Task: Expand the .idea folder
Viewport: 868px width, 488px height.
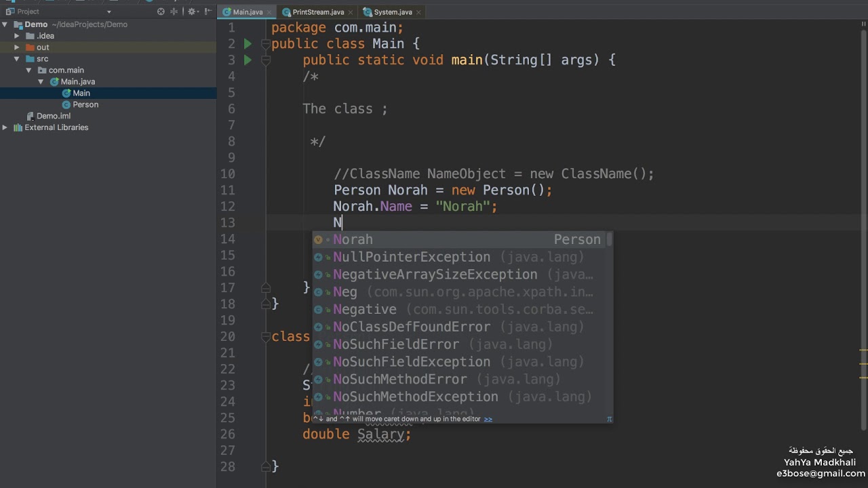Action: coord(17,36)
